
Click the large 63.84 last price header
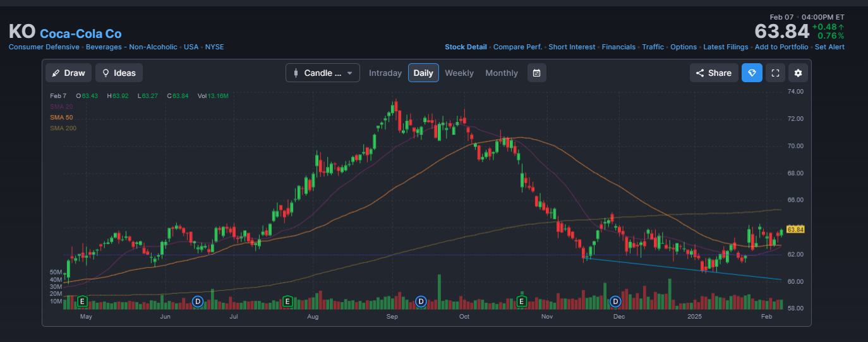point(781,31)
